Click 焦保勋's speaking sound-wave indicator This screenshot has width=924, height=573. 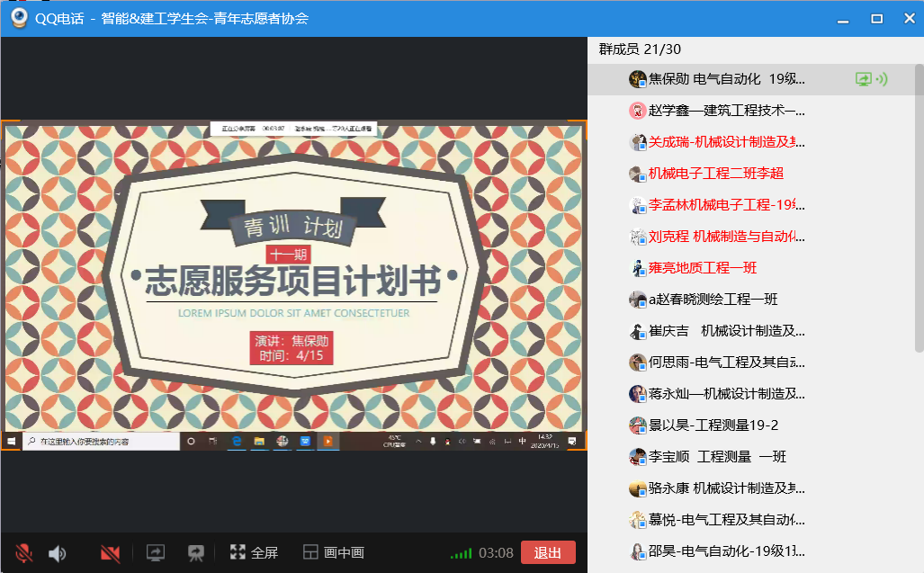tap(882, 79)
